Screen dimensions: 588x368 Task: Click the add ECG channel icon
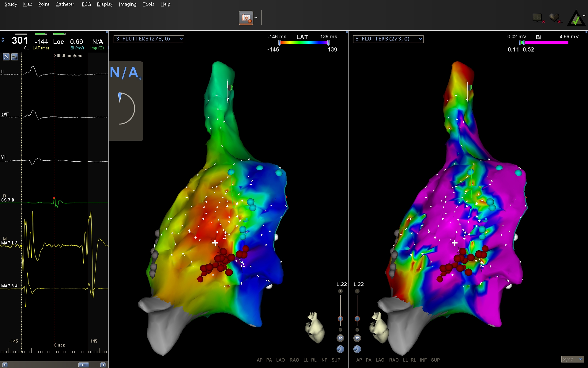point(15,57)
